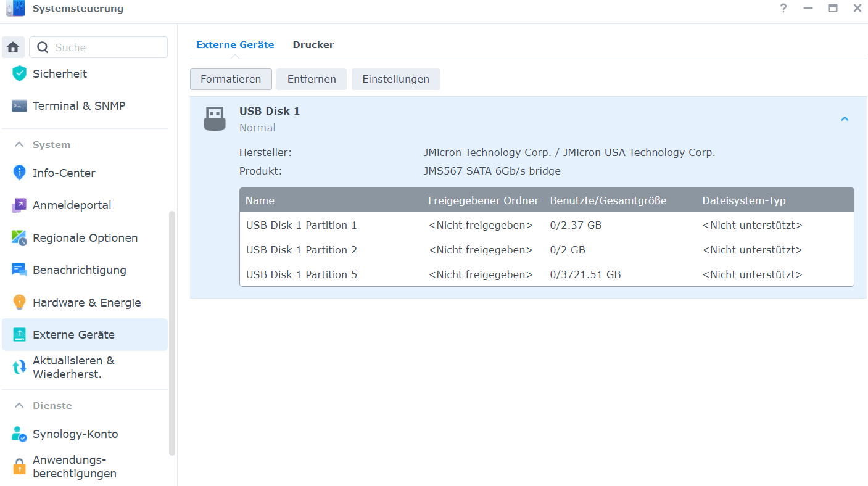Image resolution: width=868 pixels, height=486 pixels.
Task: Collapse the USB Disk 1 details chevron
Action: (845, 118)
